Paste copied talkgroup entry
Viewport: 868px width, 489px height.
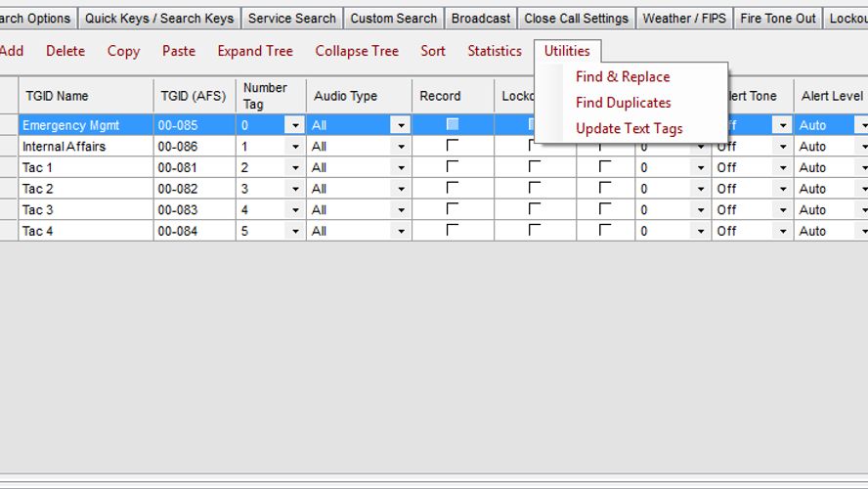point(178,51)
